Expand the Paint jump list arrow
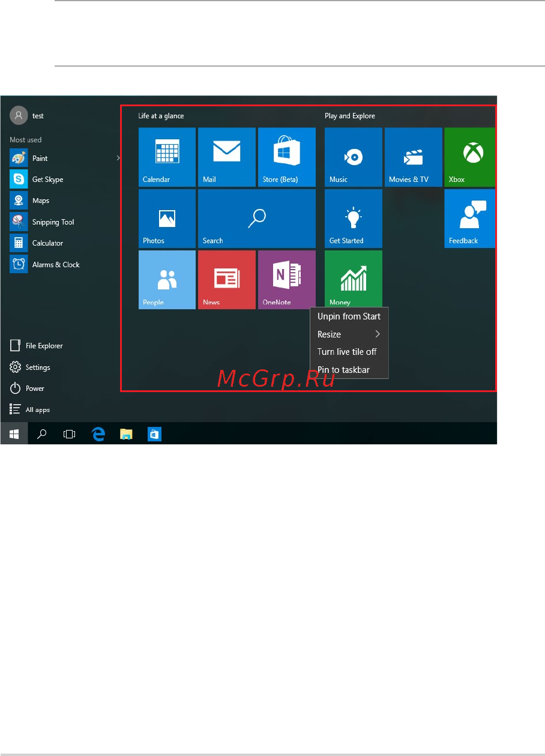545x756 pixels. [118, 158]
